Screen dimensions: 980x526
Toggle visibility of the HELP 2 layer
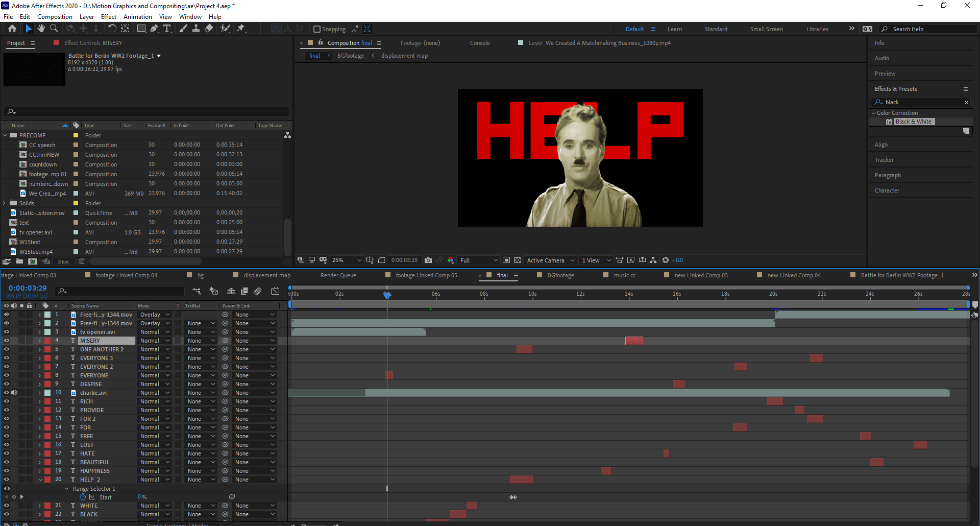[7, 480]
